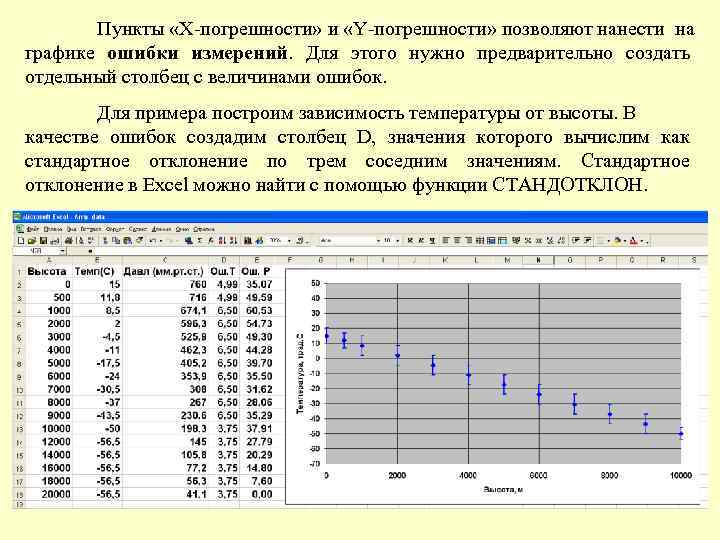Open the Справка menu
Image resolution: width=720 pixels, height=540 pixels.
204,229
